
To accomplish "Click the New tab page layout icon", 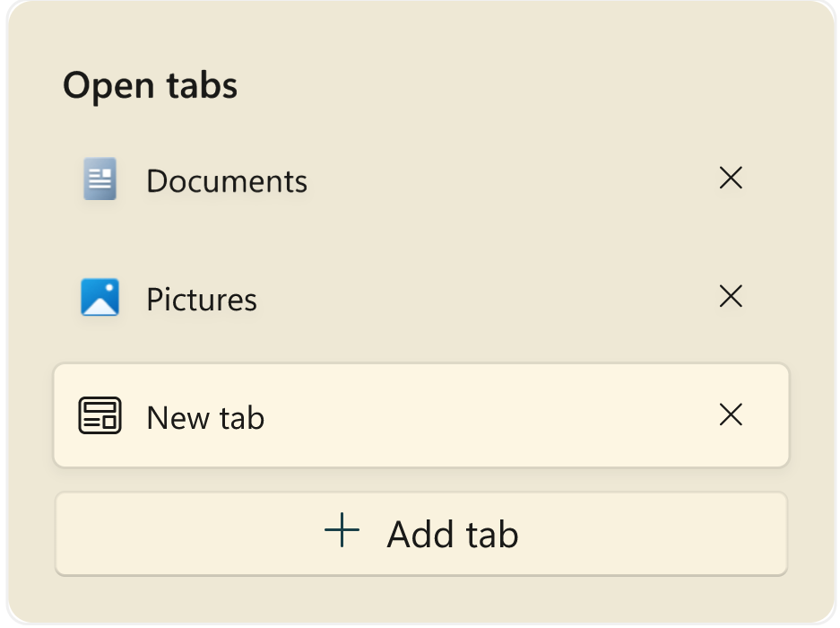I will click(x=100, y=415).
